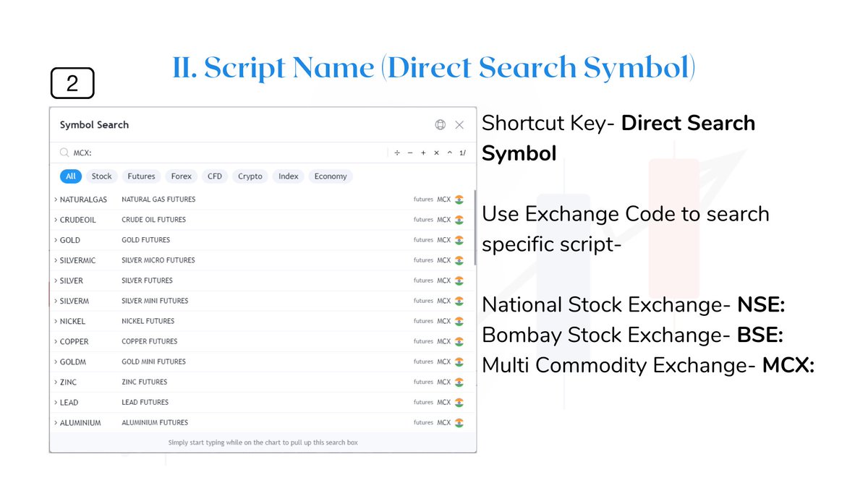The width and height of the screenshot is (868, 488).
Task: Click India flag icon on CRUDEOIL row
Action: pyautogui.click(x=459, y=220)
